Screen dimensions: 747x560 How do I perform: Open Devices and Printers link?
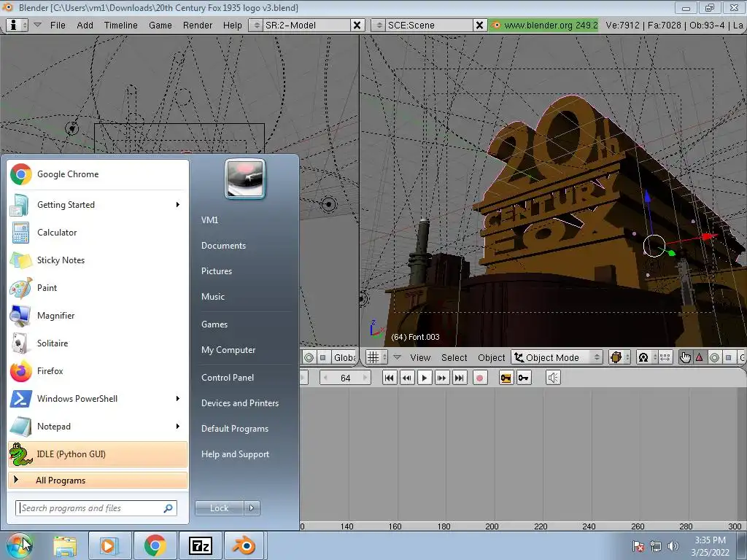click(239, 402)
